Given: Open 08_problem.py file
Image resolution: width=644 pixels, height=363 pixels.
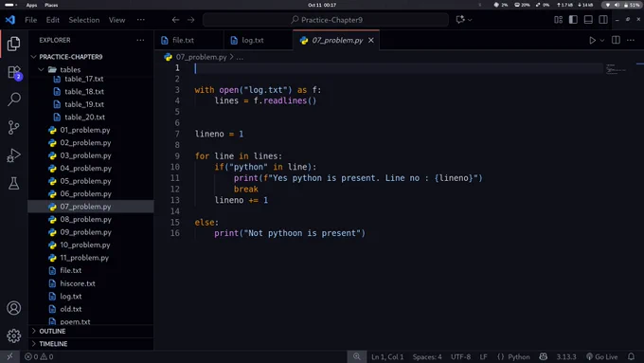Looking at the screenshot, I should 85,219.
